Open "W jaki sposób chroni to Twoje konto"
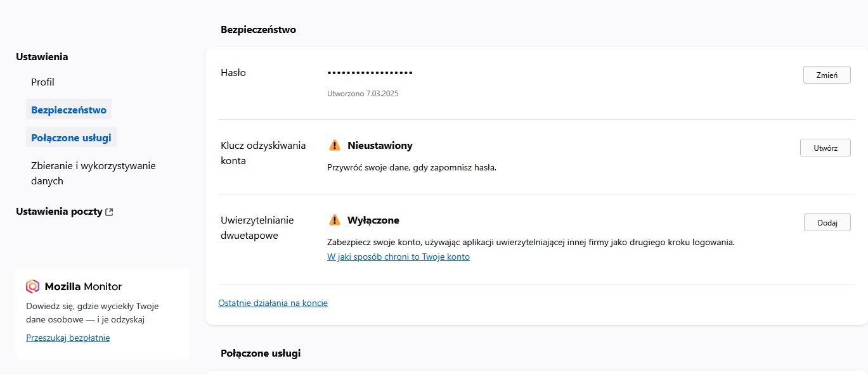 pos(398,256)
